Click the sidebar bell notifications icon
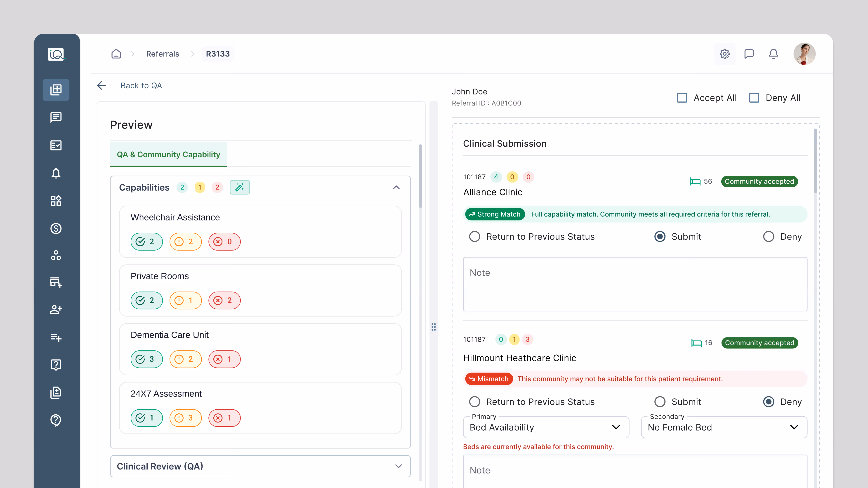The height and width of the screenshot is (488, 868). (56, 173)
